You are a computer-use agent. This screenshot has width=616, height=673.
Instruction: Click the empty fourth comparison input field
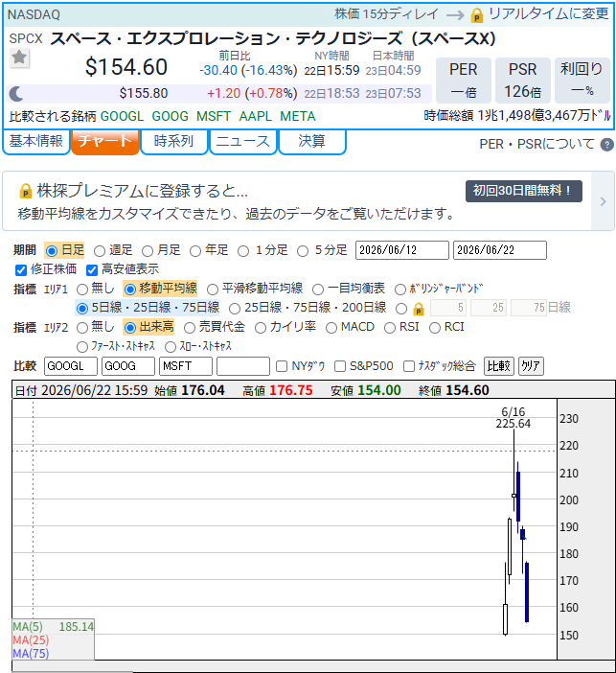tap(243, 366)
